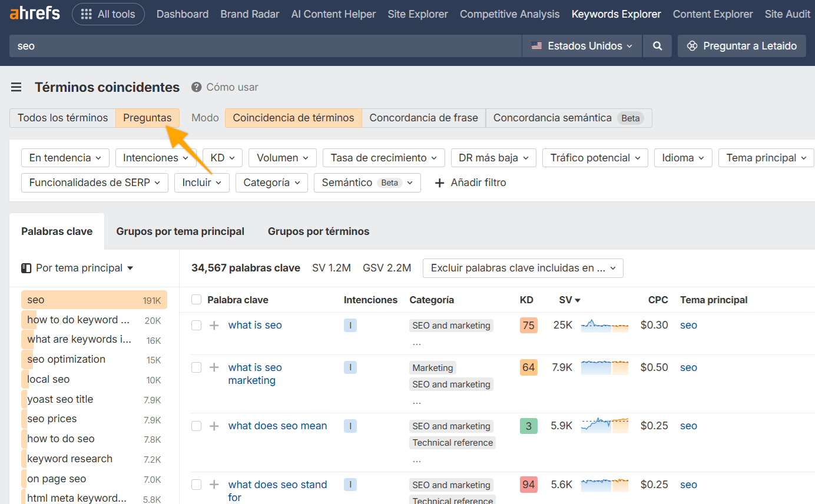Switch to Grupos por tema principal tab
The width and height of the screenshot is (815, 504).
(180, 231)
